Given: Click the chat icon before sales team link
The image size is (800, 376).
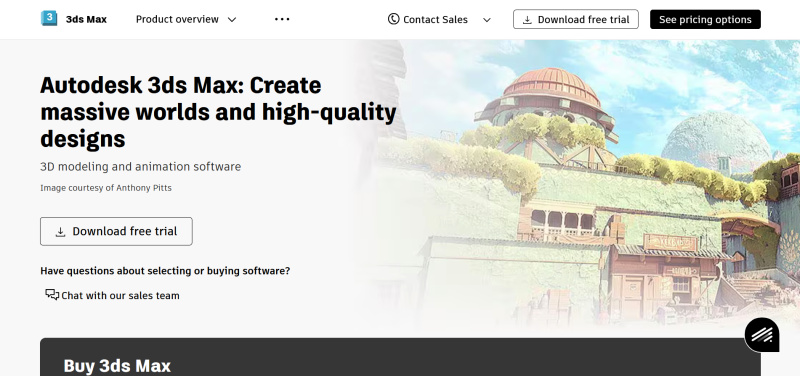Looking at the screenshot, I should point(52,295).
